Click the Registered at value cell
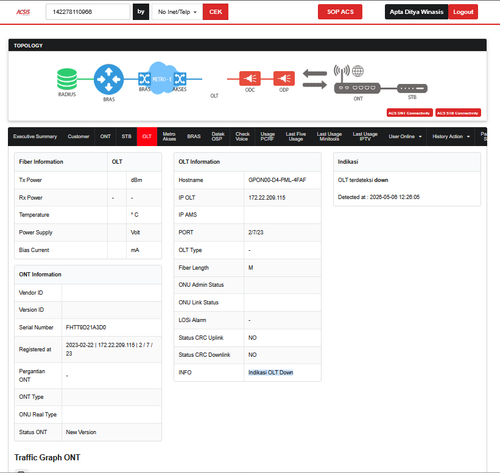 (111, 349)
